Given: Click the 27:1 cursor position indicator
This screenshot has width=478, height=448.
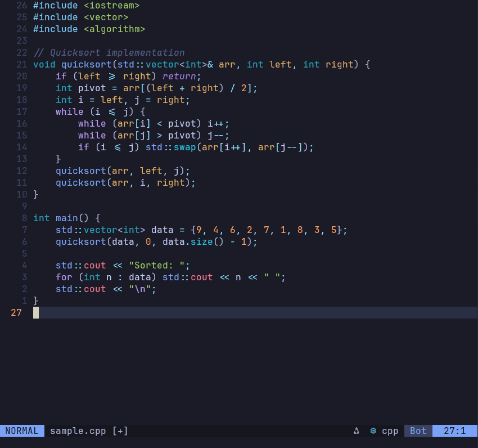Looking at the screenshot, I should coord(454,431).
